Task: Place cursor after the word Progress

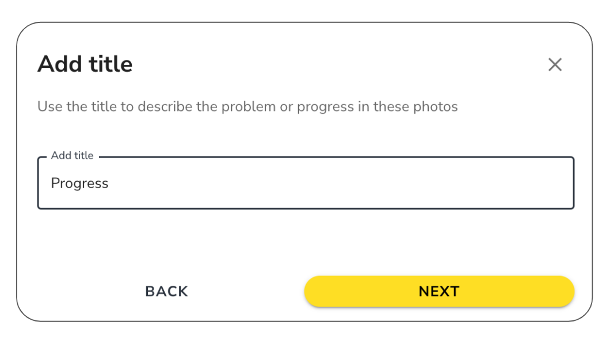Action: coord(109,183)
